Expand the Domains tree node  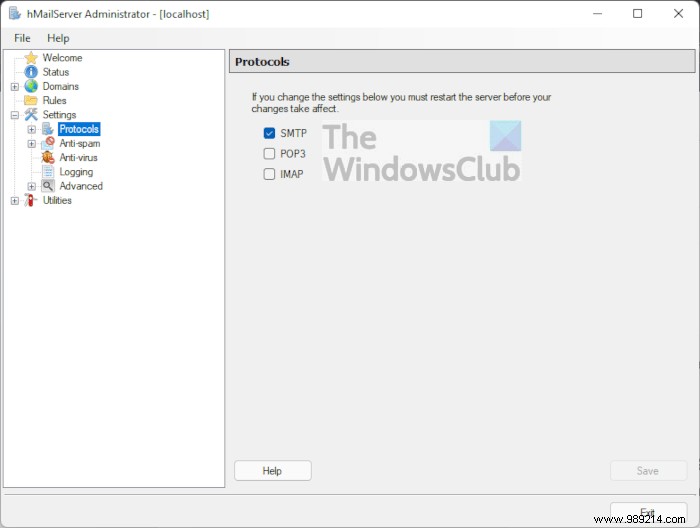coord(15,87)
